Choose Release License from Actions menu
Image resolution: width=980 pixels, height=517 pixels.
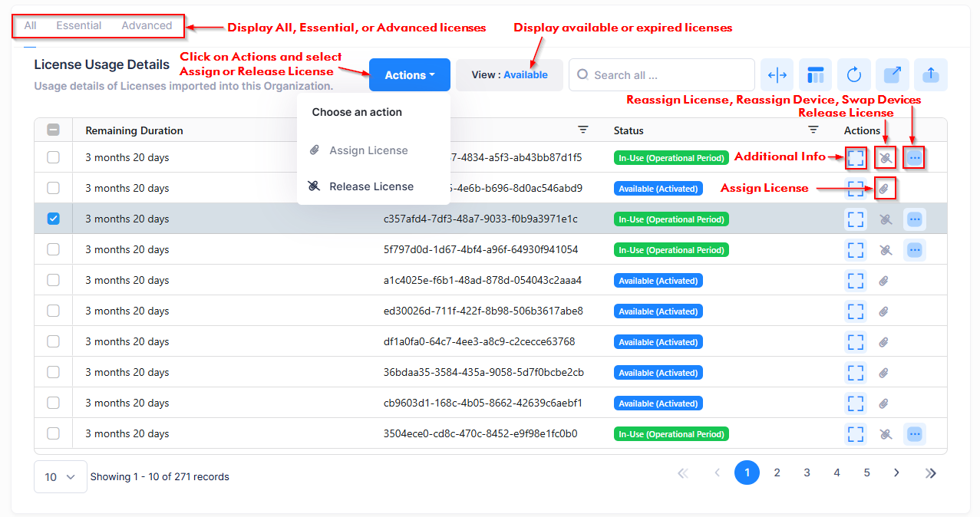(x=371, y=186)
